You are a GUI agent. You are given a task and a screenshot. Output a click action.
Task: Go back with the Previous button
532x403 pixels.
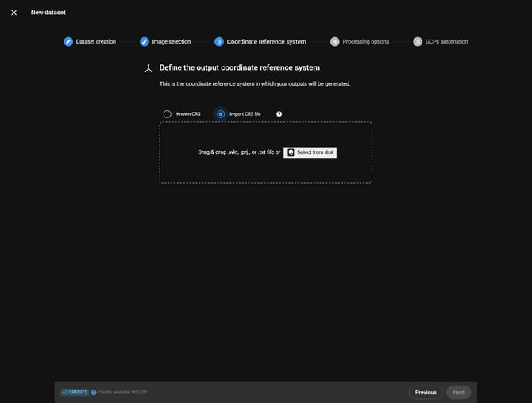point(426,393)
